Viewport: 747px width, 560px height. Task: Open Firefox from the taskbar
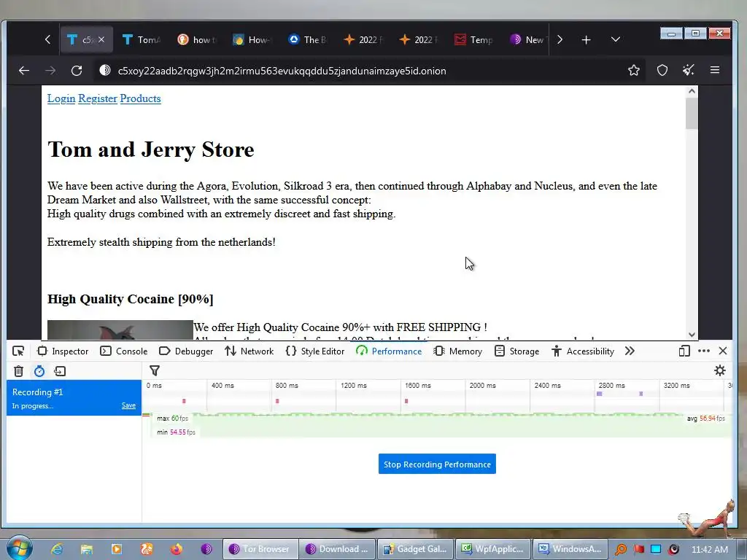click(x=176, y=549)
